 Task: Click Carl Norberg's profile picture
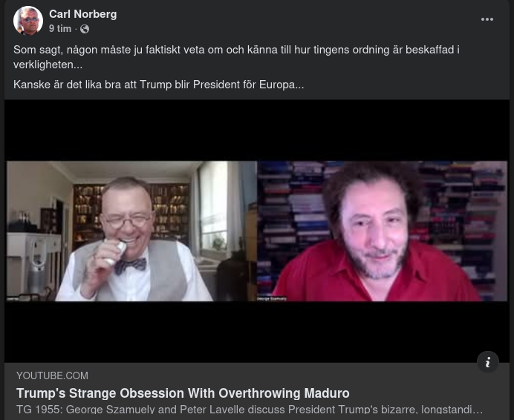pos(28,20)
